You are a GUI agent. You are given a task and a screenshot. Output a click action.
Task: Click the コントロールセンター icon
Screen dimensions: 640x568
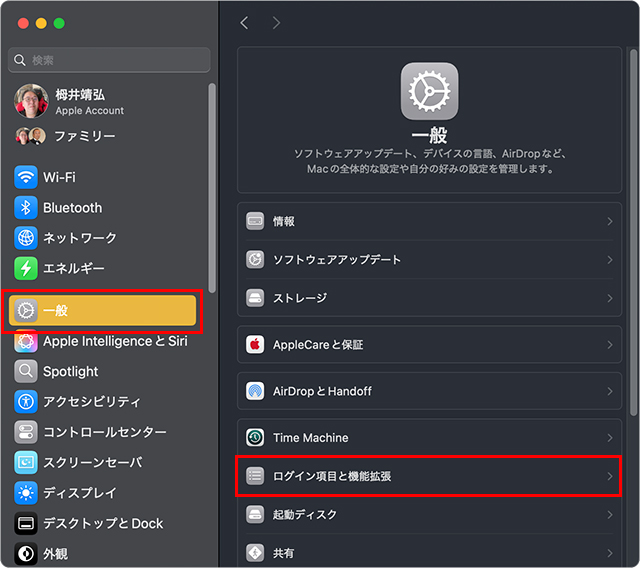point(26,432)
